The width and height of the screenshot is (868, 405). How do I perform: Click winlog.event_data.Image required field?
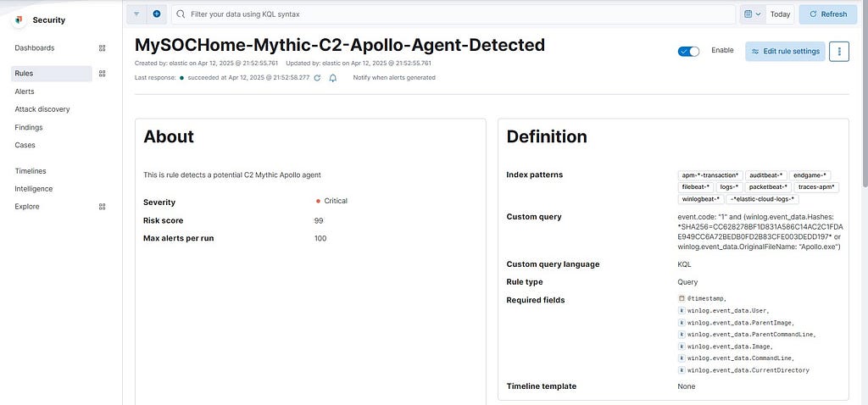tap(730, 347)
